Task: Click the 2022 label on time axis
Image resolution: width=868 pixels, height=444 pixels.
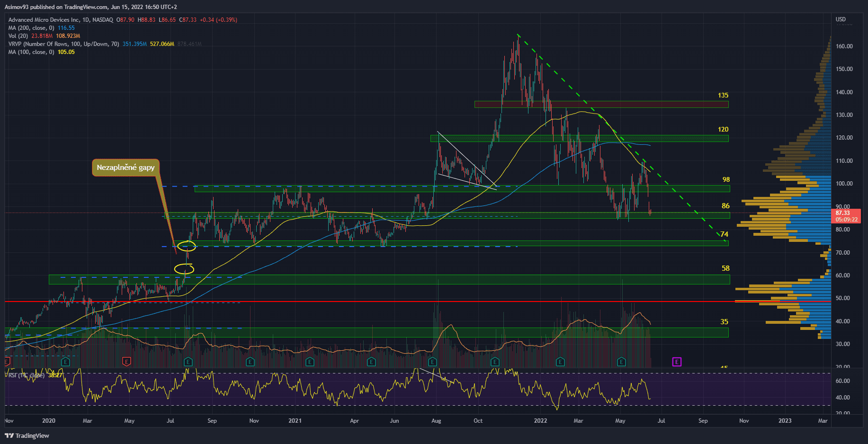Action: click(x=540, y=420)
